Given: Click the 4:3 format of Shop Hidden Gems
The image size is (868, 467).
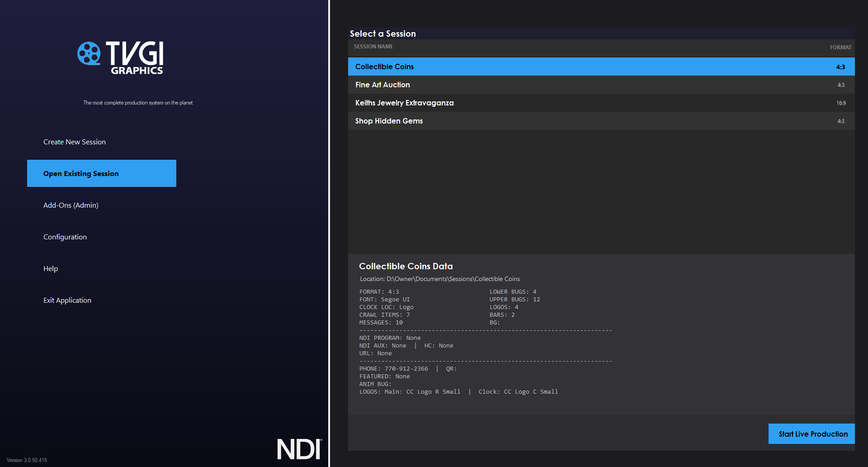Looking at the screenshot, I should [841, 121].
